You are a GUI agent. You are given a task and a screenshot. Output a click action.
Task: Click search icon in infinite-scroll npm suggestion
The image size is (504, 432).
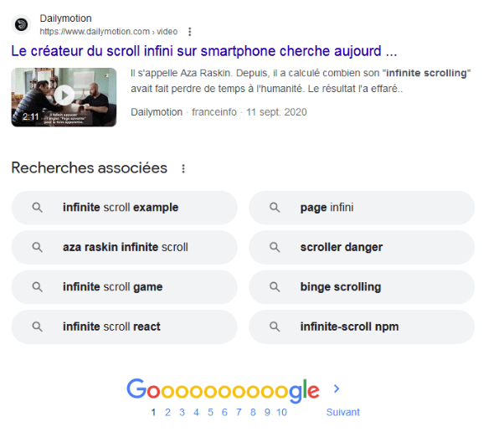(x=275, y=327)
